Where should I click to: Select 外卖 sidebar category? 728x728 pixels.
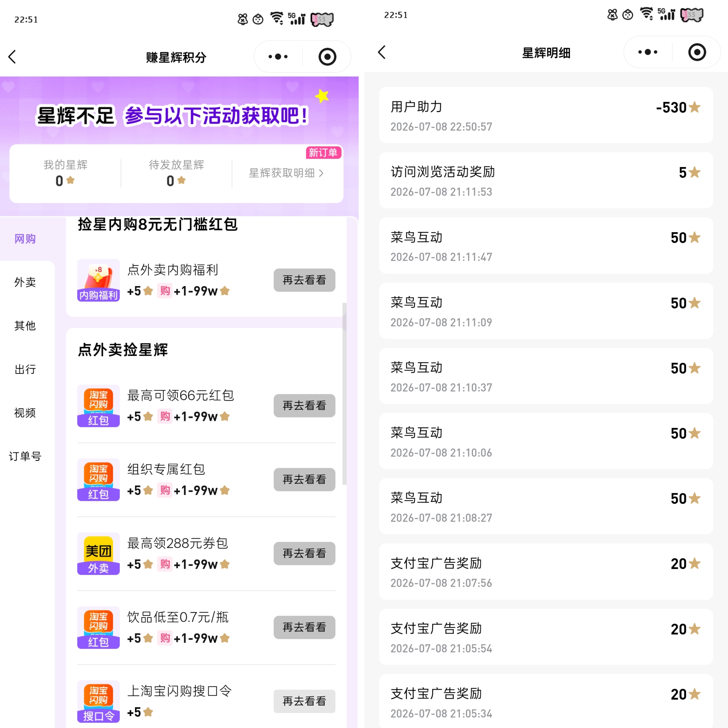(x=25, y=282)
